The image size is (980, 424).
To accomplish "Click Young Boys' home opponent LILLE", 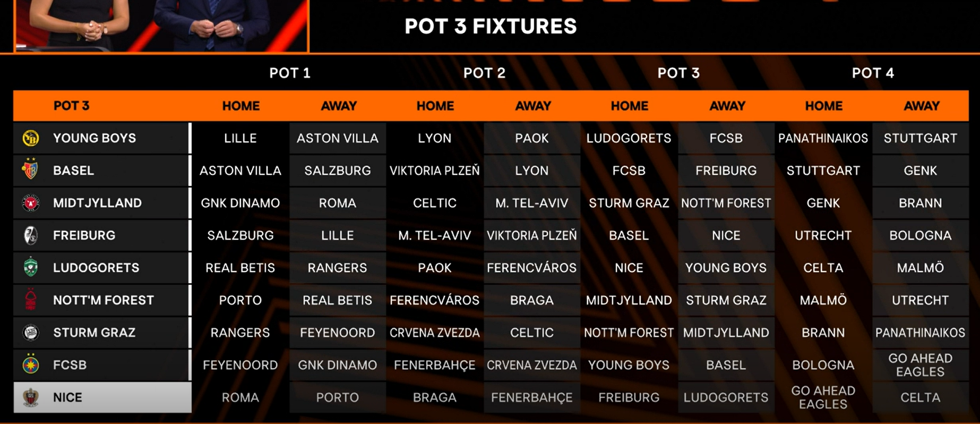I will [x=240, y=138].
